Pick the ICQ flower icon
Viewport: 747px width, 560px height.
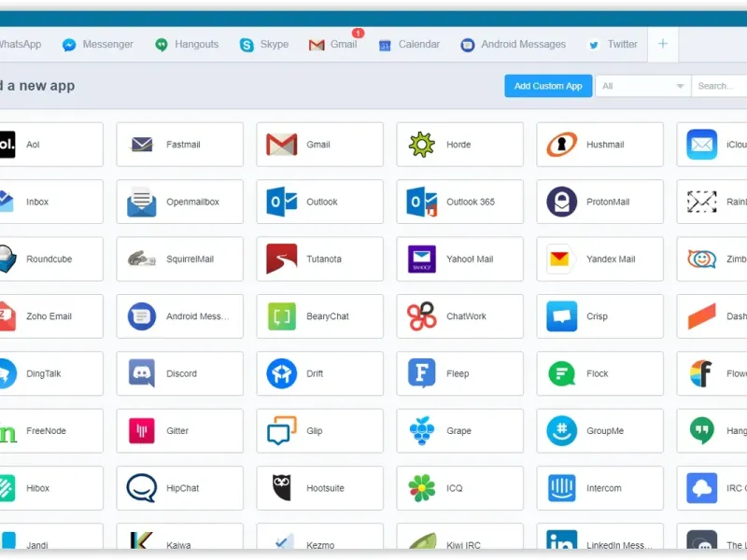pyautogui.click(x=422, y=488)
